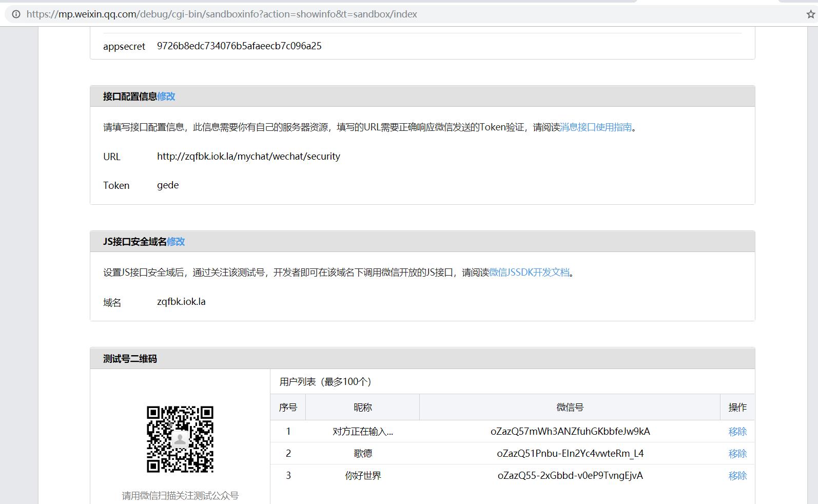Screen dimensions: 818x504
Task: Remove user 歌德 via 移除
Action: (x=737, y=454)
